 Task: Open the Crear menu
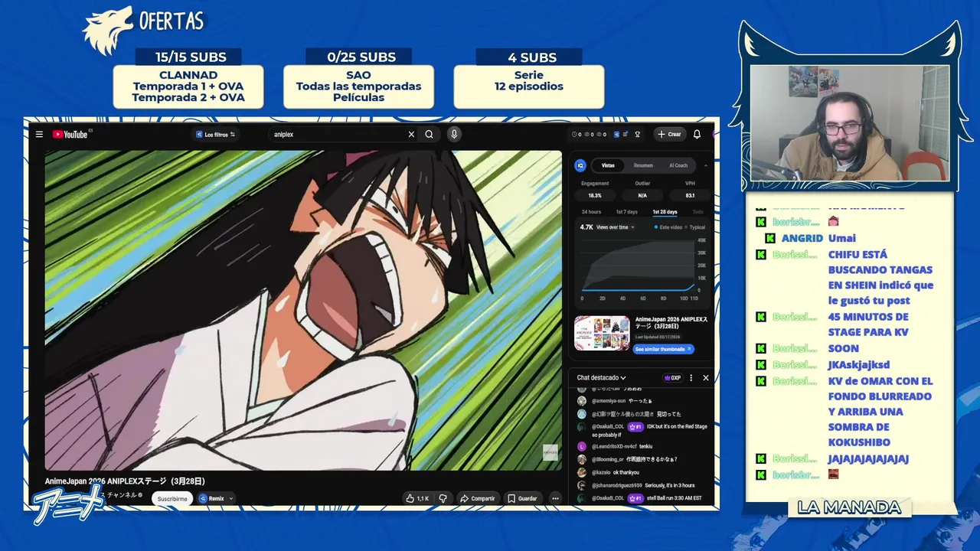click(669, 134)
